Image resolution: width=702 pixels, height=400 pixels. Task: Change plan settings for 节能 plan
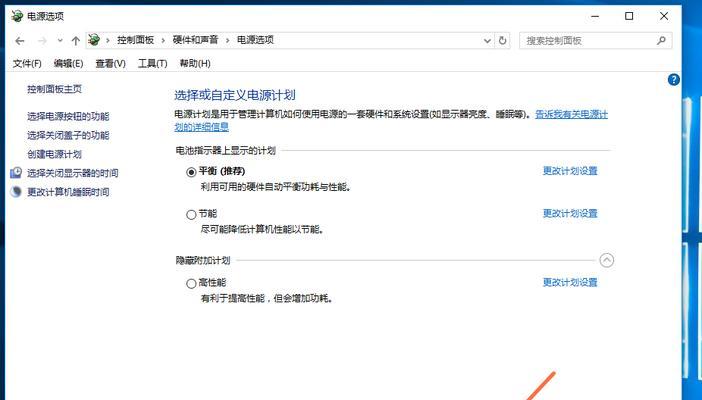(570, 214)
